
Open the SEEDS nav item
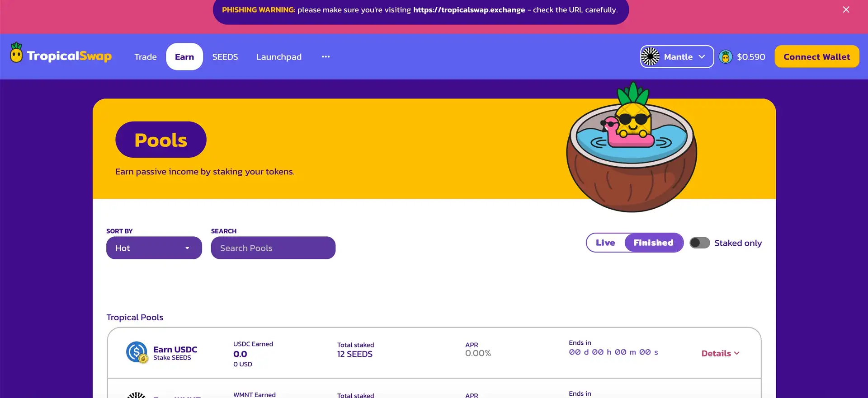point(225,57)
